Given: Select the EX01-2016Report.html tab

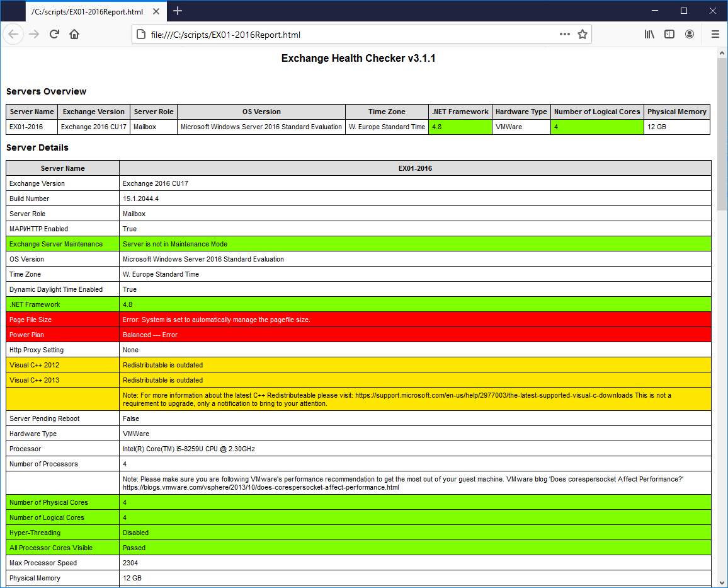Looking at the screenshot, I should [88, 11].
